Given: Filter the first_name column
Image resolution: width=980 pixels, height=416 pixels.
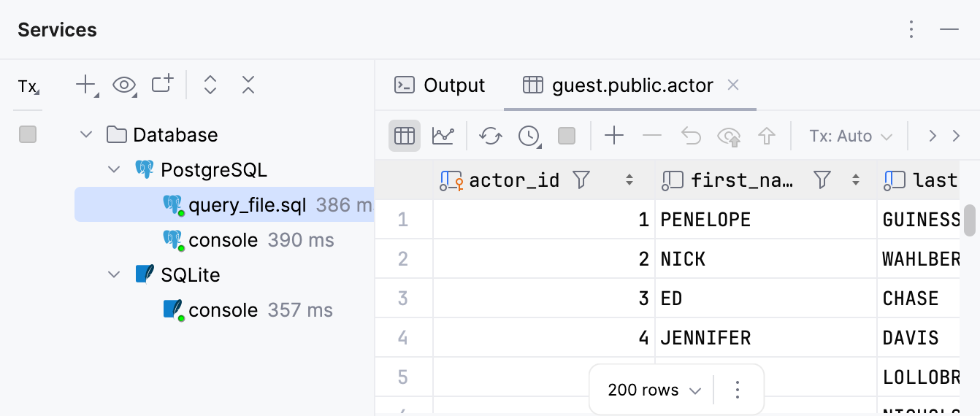Looking at the screenshot, I should pyautogui.click(x=822, y=180).
